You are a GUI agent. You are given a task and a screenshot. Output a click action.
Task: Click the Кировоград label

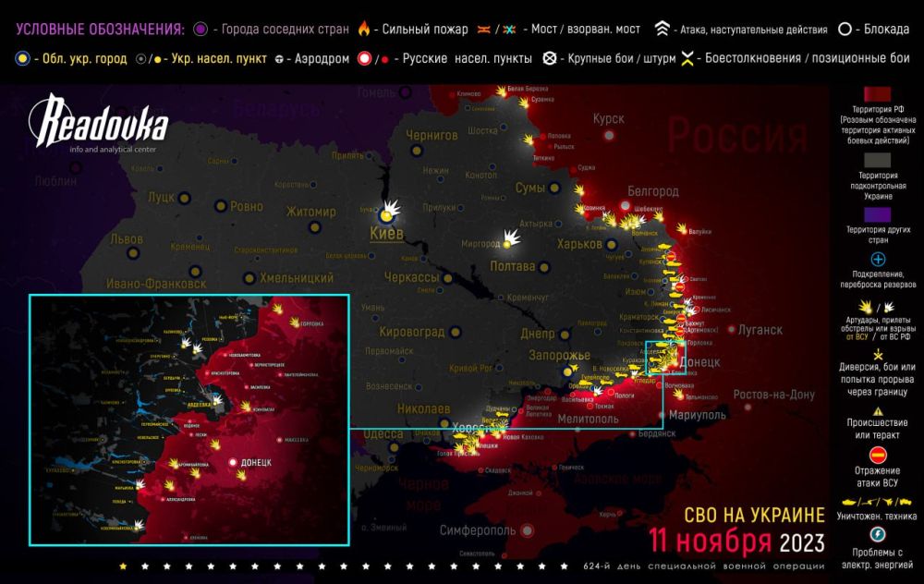(x=412, y=332)
